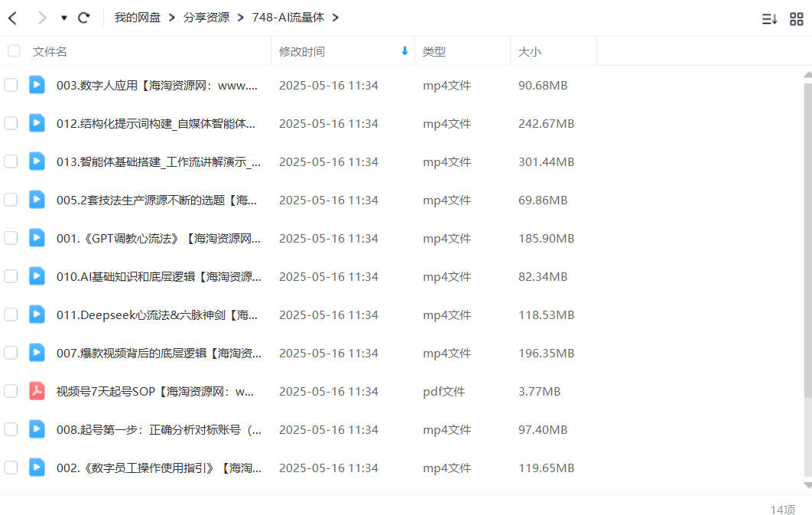The height and width of the screenshot is (515, 812).
Task: Refresh the current folder listing
Action: point(84,18)
